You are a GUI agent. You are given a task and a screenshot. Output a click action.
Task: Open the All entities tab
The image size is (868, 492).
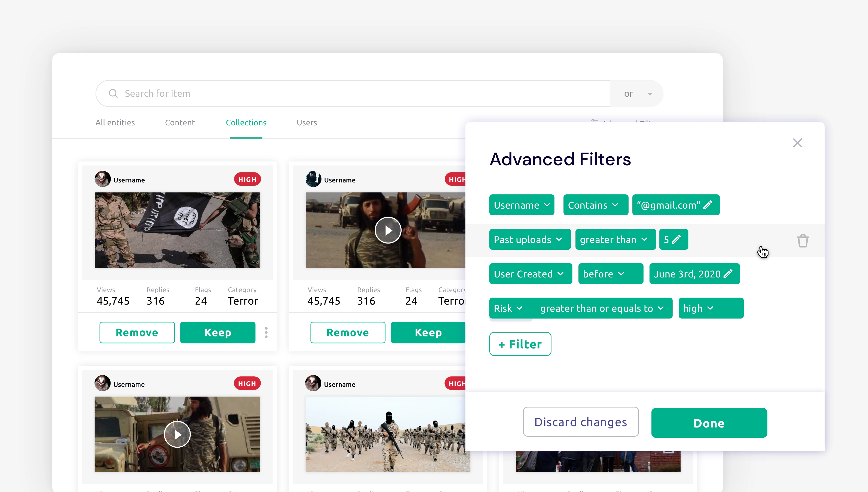point(115,123)
